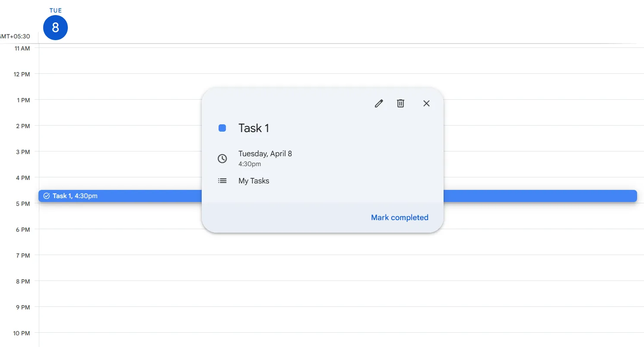Click the 11 AM time label
The width and height of the screenshot is (644, 347).
[x=22, y=48]
